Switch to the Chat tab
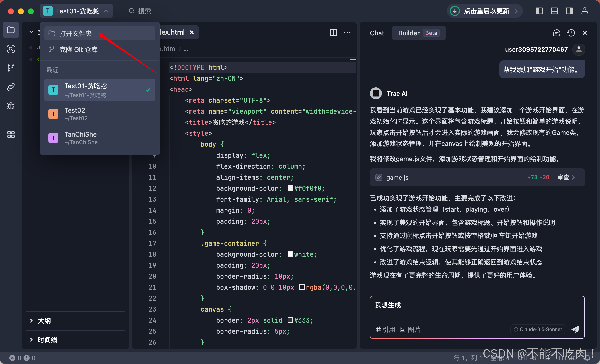 (x=377, y=33)
